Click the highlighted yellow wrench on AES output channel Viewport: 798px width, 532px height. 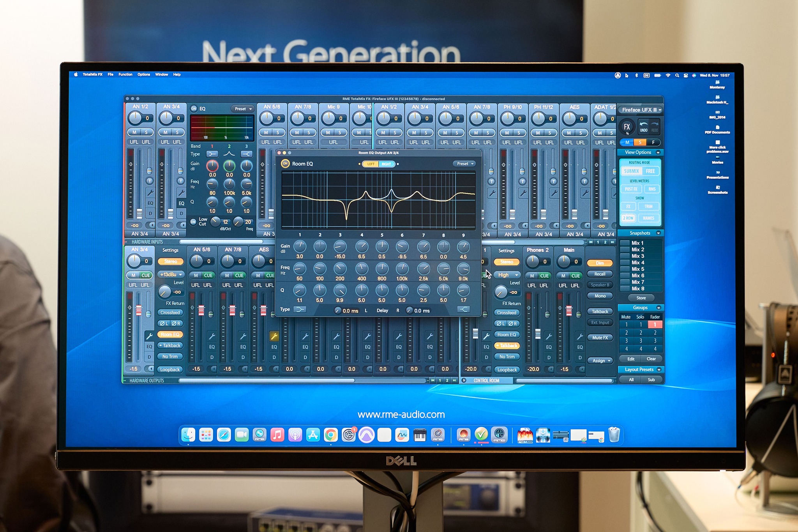(x=274, y=336)
